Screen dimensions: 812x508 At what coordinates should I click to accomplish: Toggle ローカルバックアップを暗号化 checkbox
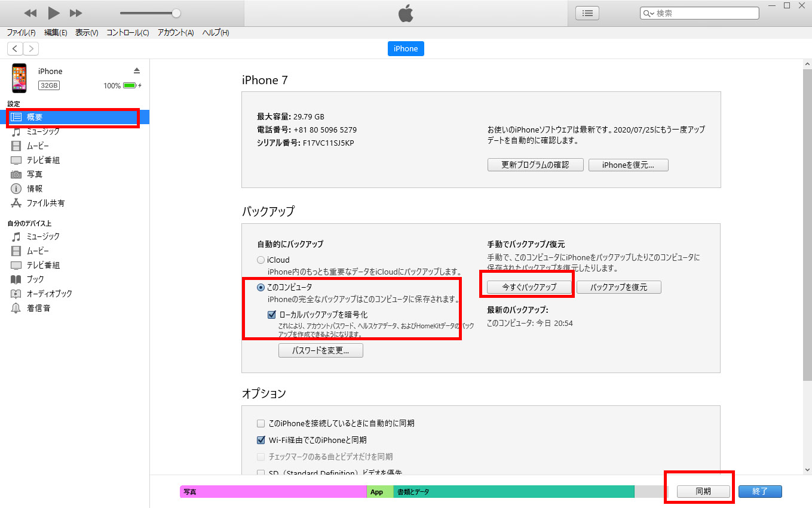pos(272,315)
